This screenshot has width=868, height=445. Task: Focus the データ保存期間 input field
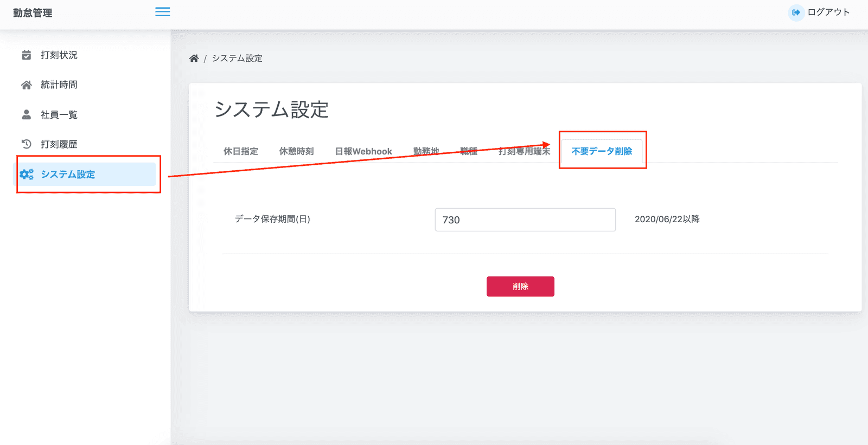pos(525,220)
